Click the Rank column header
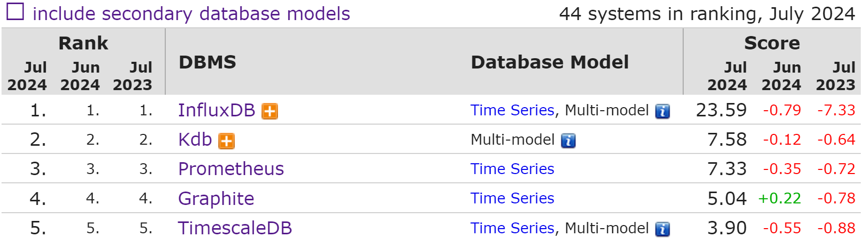Viewport: 868px width, 241px height. (83, 43)
